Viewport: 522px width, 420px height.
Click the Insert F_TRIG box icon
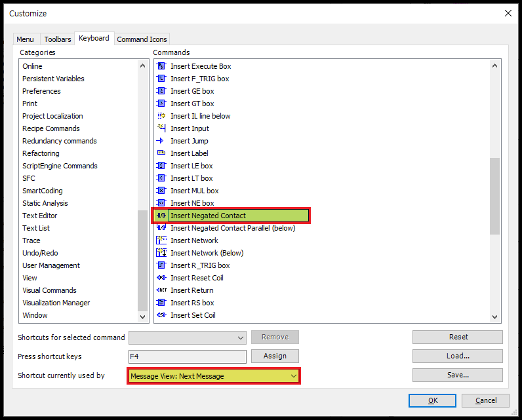(x=161, y=79)
